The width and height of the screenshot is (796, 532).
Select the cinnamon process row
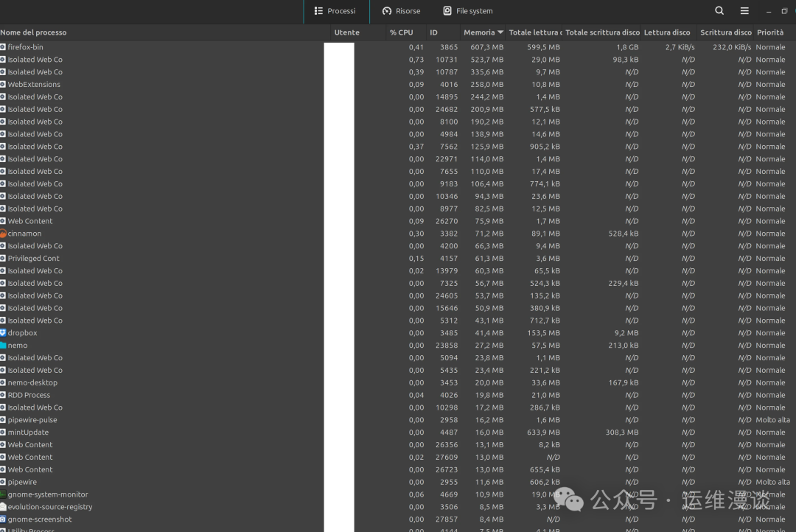tap(398, 234)
